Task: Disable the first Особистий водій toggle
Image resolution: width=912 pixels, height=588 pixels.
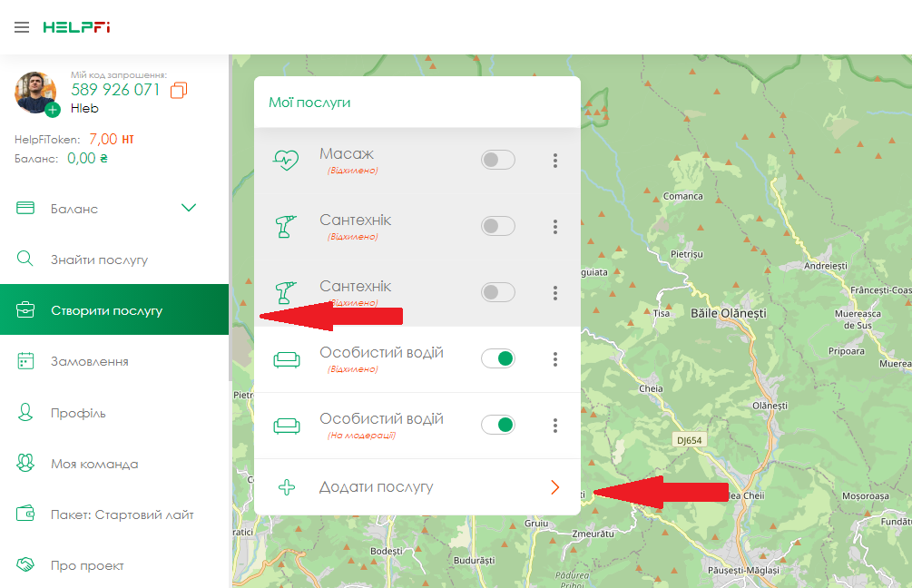Action: 498,358
